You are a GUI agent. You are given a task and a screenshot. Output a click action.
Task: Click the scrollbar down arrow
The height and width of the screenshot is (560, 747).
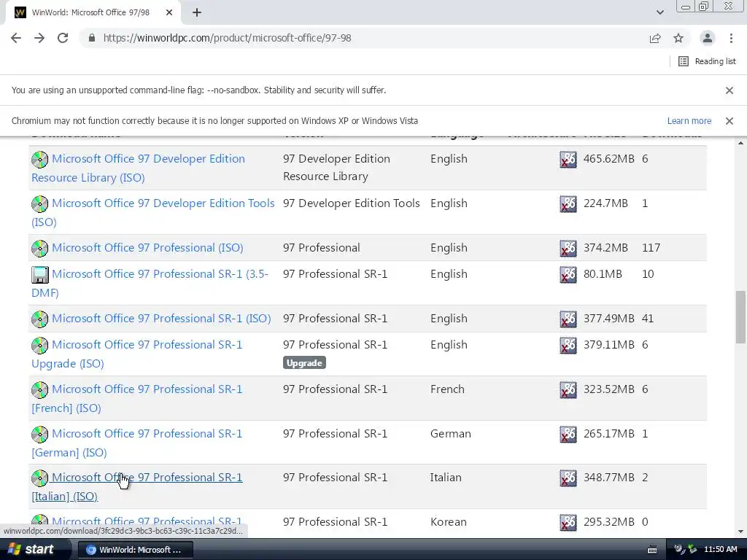coord(740,532)
